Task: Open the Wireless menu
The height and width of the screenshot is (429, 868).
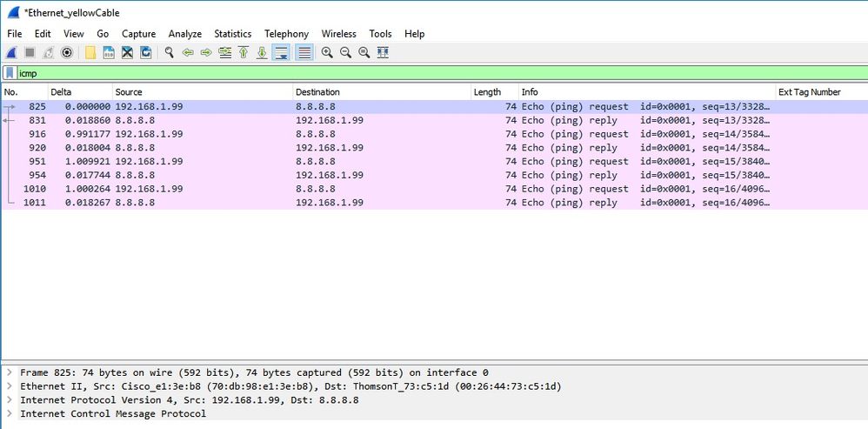Action: (339, 34)
